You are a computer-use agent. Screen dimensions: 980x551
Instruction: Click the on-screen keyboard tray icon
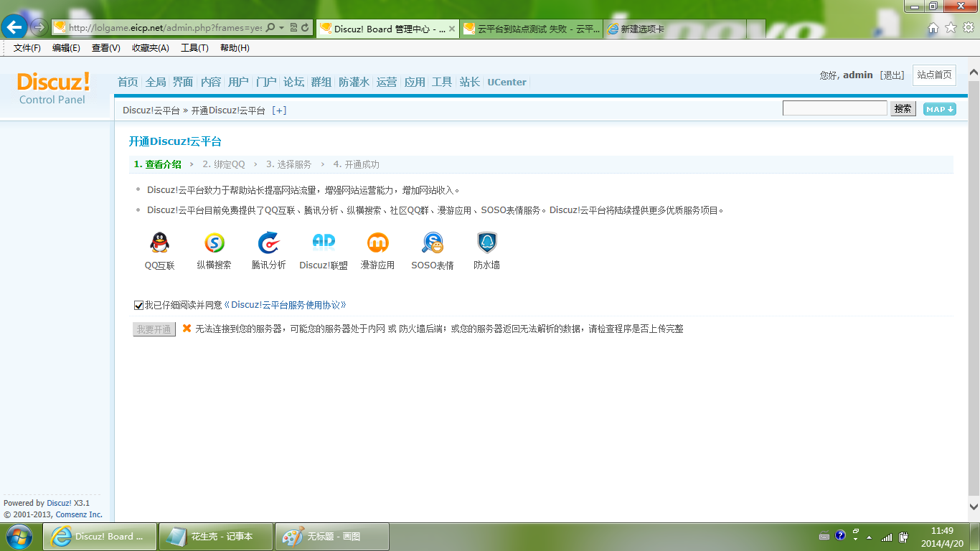click(825, 536)
